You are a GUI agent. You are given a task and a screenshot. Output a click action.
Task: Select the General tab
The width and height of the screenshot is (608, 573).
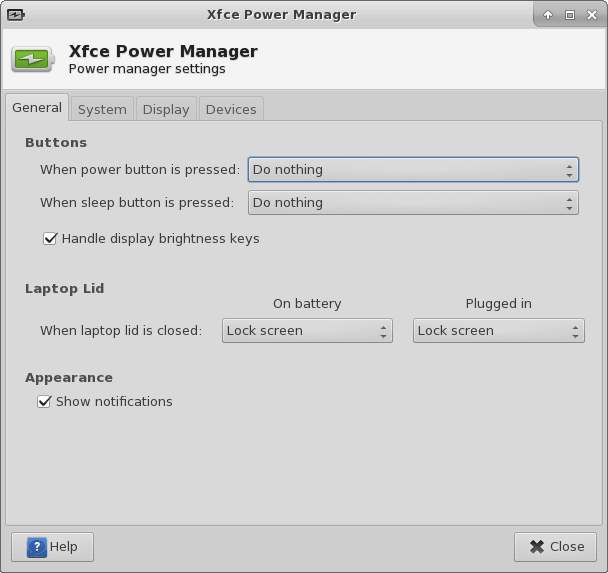pos(37,108)
